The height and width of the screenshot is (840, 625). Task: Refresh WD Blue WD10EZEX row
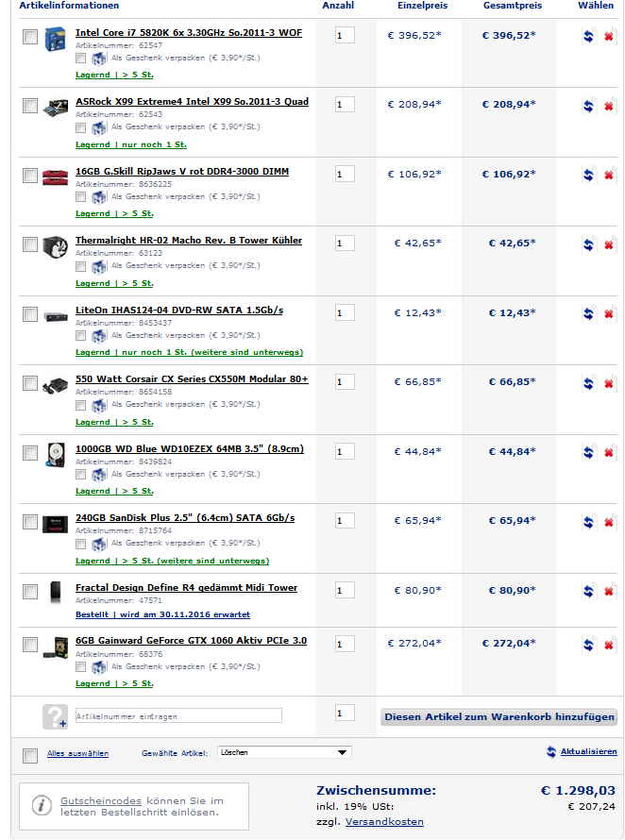(588, 453)
